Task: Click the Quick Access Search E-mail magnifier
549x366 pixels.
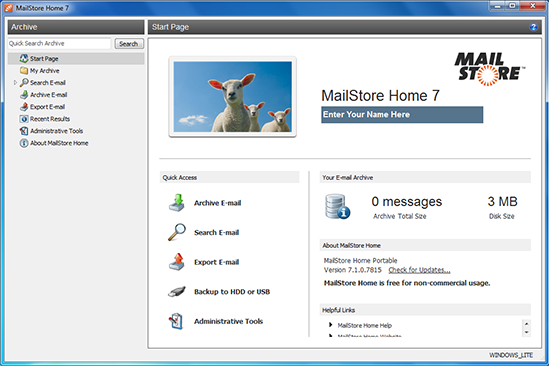Action: [x=177, y=232]
